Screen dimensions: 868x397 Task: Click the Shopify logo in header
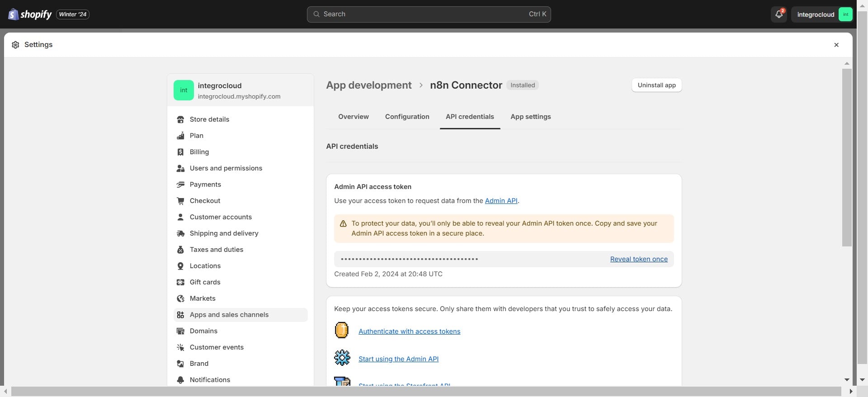point(30,14)
